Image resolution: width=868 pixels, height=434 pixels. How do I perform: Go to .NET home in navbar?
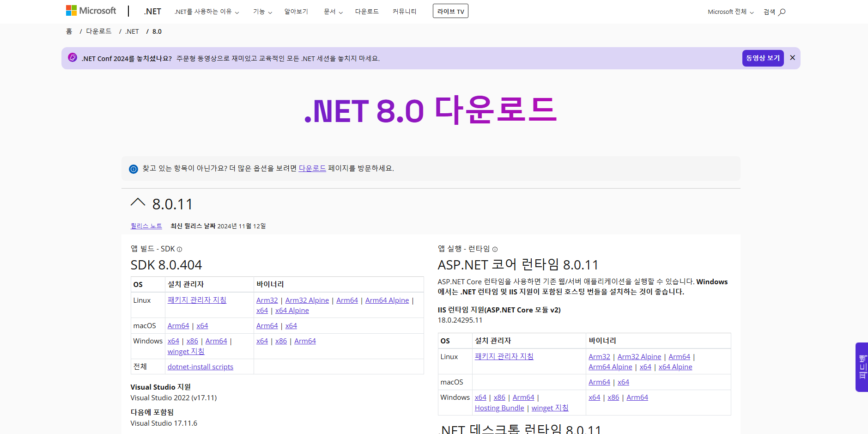152,12
